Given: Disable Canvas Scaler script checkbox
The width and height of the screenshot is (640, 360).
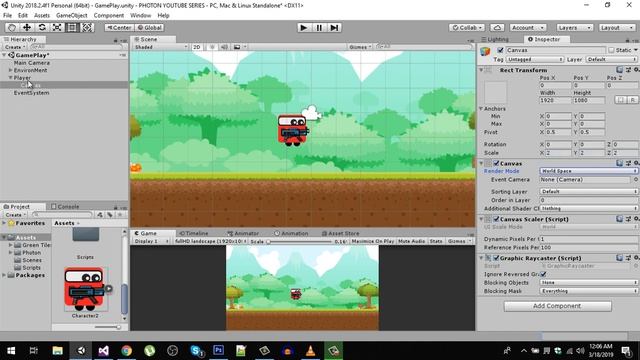Looking at the screenshot, I should click(x=496, y=219).
